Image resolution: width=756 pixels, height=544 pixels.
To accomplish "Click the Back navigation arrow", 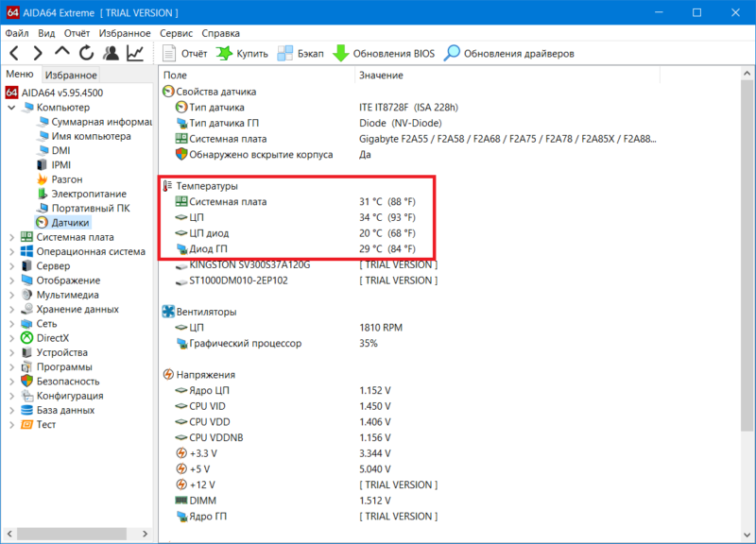I will pyautogui.click(x=14, y=53).
